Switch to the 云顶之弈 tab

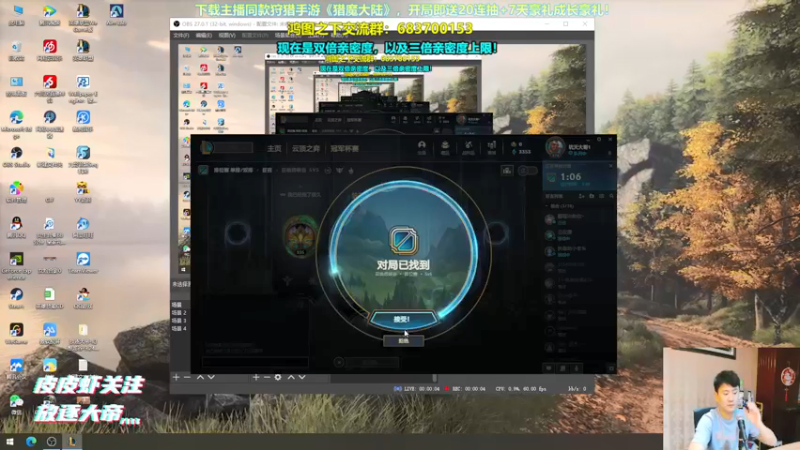point(306,148)
